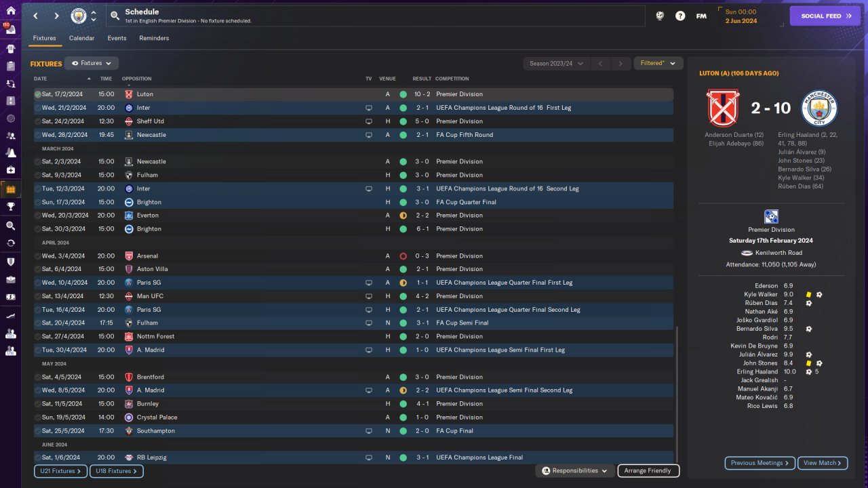The width and height of the screenshot is (868, 488).
Task: Open the Season 2023/24 dropdown
Action: [555, 64]
